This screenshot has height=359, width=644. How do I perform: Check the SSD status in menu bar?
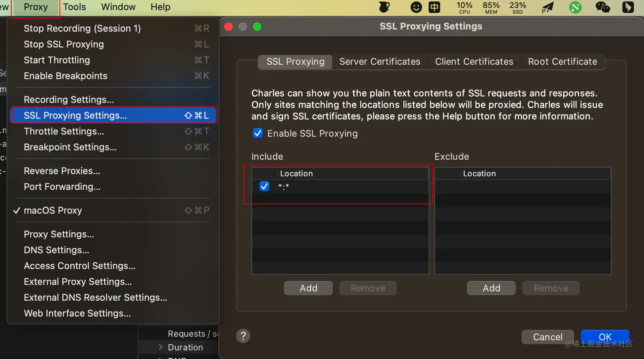[x=517, y=7]
